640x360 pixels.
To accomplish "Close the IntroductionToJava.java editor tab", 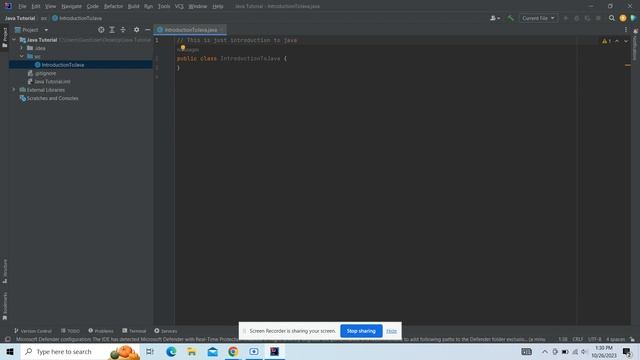I will pos(222,30).
